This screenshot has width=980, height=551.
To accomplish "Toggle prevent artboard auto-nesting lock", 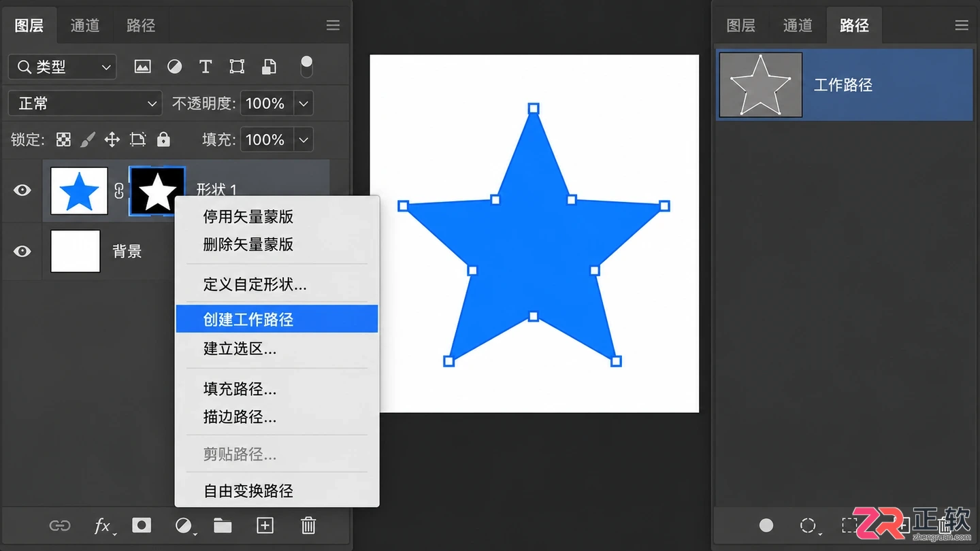I will tap(138, 139).
